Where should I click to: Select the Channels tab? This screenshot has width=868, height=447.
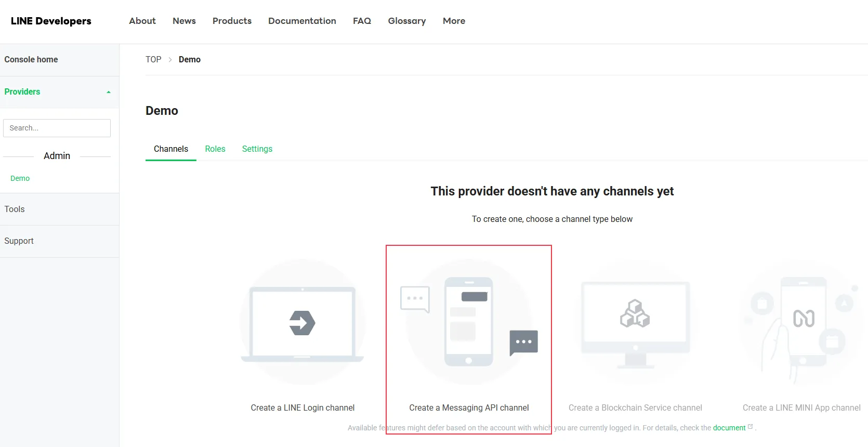(x=171, y=149)
